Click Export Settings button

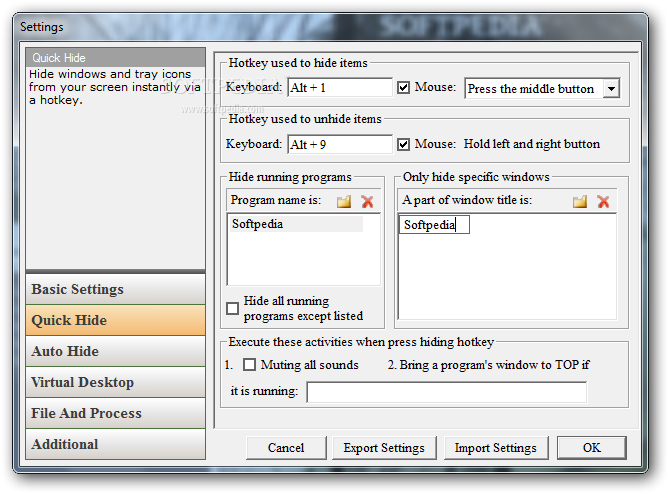tap(384, 448)
